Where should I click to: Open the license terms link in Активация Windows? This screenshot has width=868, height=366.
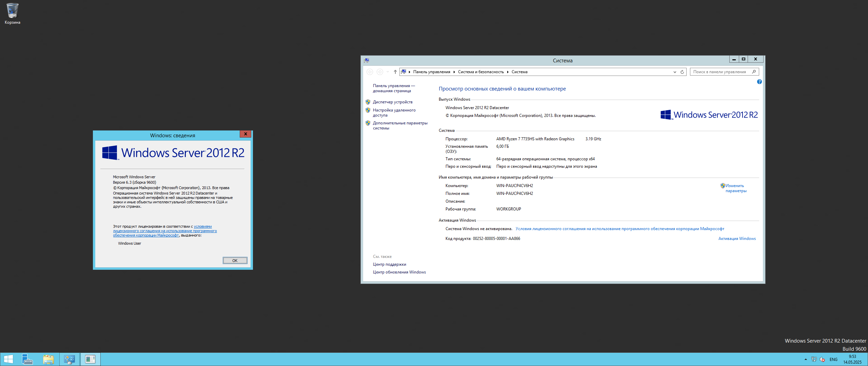620,229
